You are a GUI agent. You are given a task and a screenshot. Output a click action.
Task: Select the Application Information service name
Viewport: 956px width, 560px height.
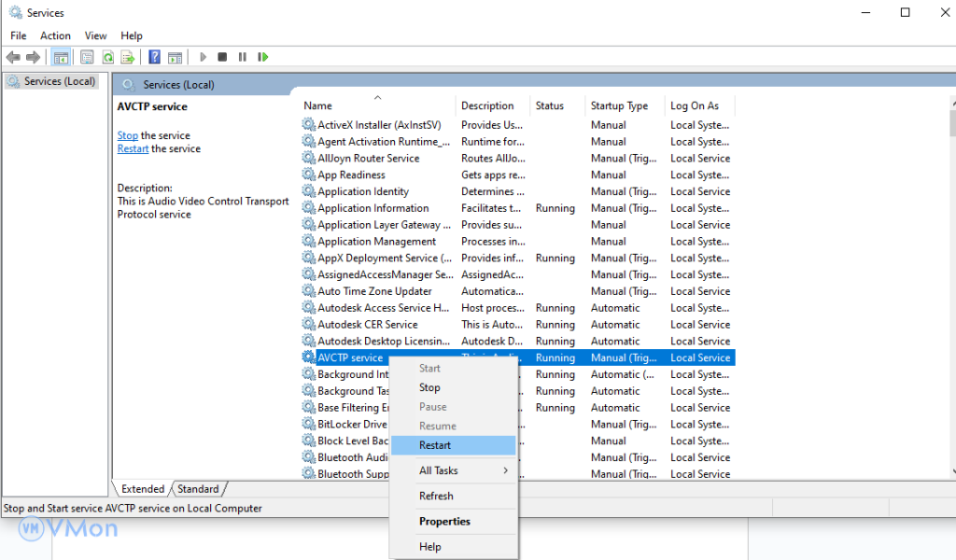[373, 208]
